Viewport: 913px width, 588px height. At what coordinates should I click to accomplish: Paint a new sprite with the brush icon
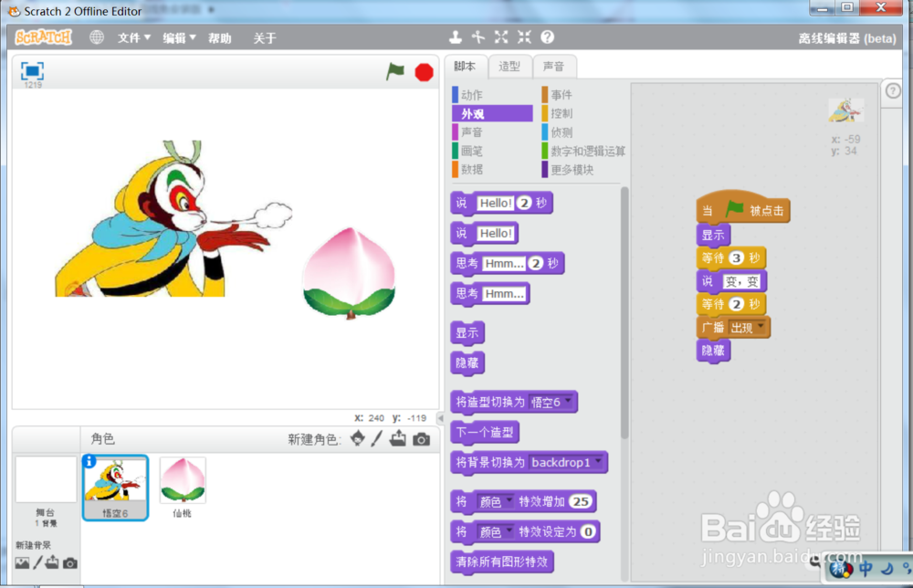(377, 438)
